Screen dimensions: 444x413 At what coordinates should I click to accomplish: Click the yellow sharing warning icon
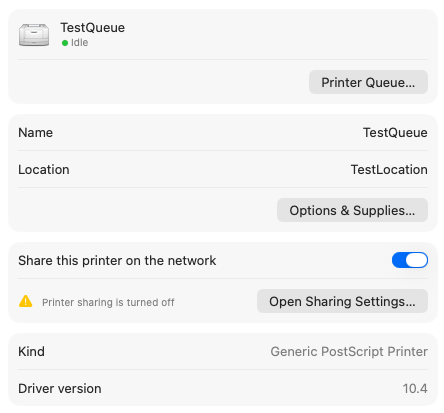pyautogui.click(x=26, y=301)
